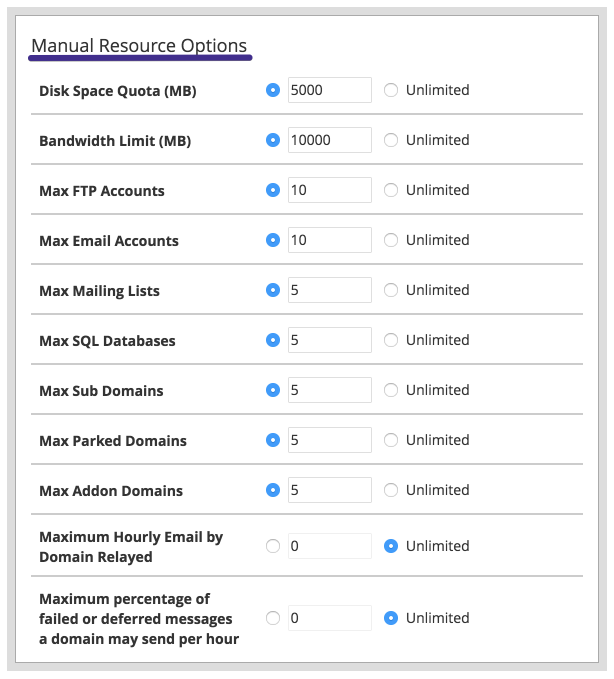
Task: Select Unlimited for Bandwidth Limit
Action: click(x=391, y=140)
